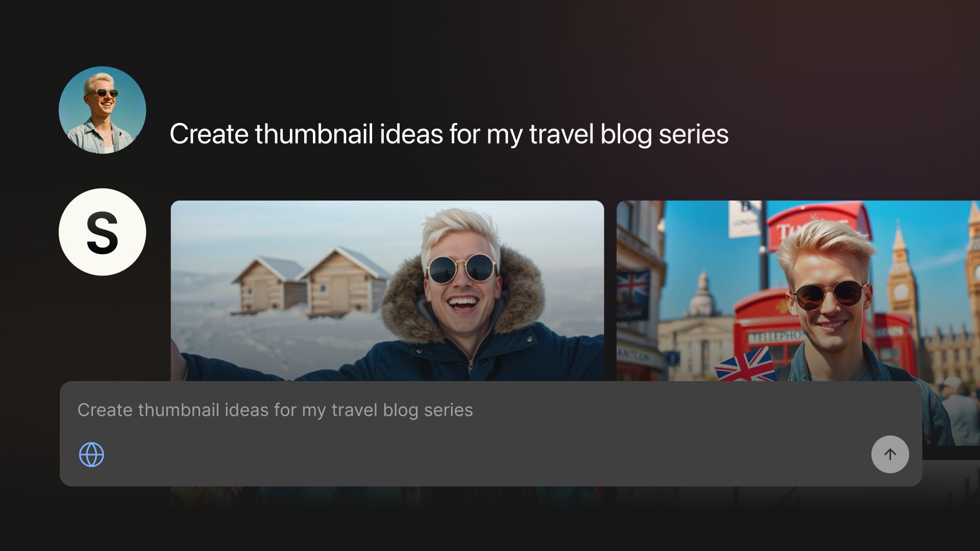Send the prompt with the up-arrow button
The image size is (980, 551).
[x=890, y=454]
